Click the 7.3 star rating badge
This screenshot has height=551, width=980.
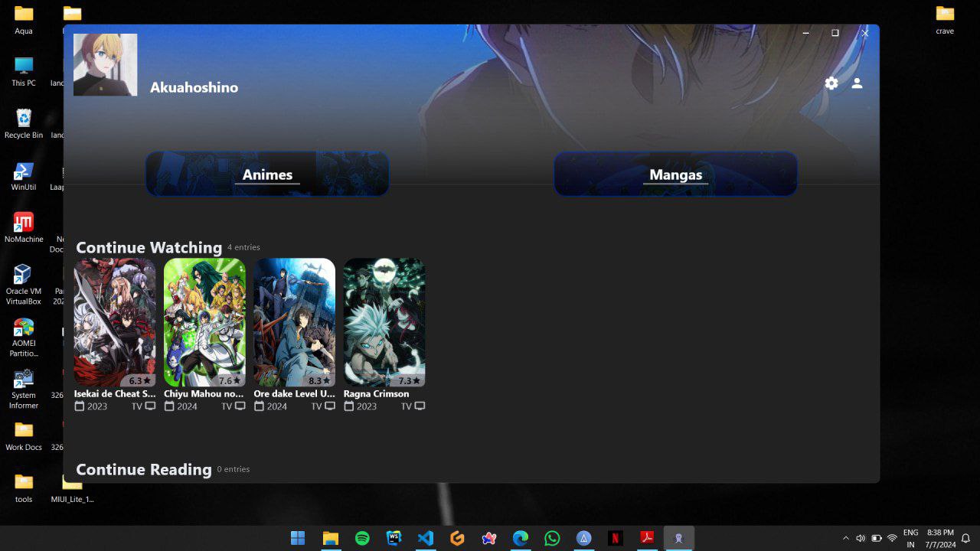pos(409,380)
